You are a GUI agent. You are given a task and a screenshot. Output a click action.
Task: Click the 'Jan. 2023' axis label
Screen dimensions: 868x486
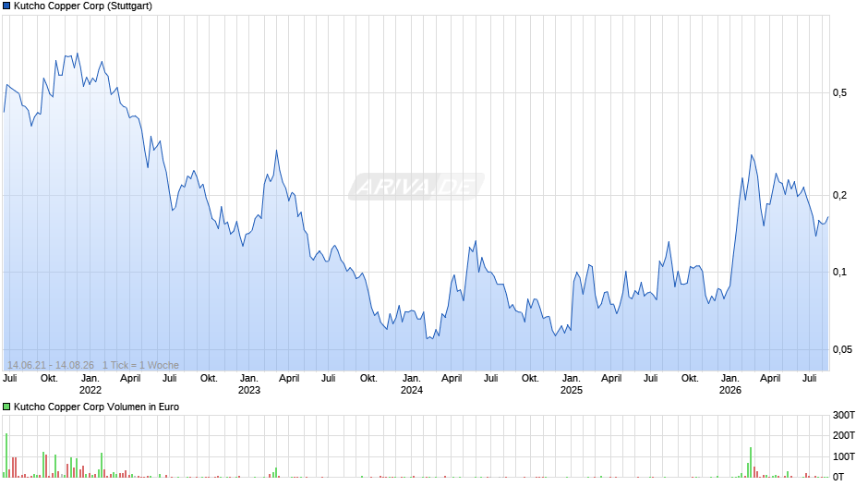(x=249, y=384)
